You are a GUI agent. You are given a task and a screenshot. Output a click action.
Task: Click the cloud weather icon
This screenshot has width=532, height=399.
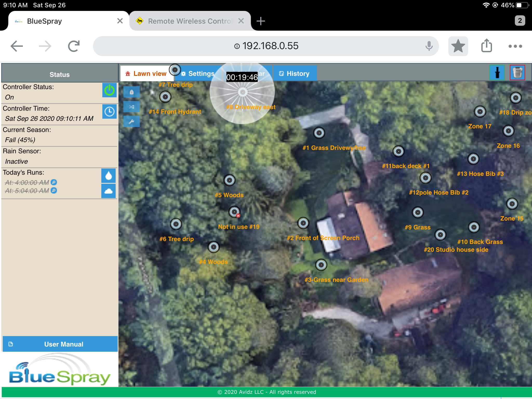pos(108,191)
